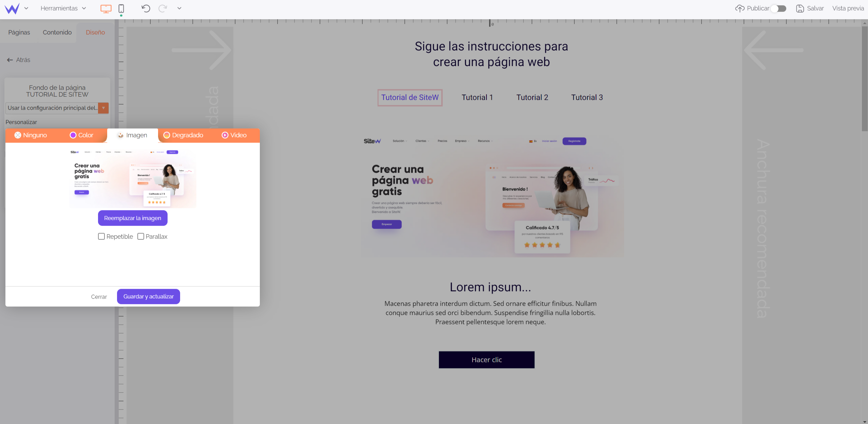Viewport: 868px width, 424px height.
Task: Click the Publicar cloud upload icon
Action: pyautogui.click(x=740, y=8)
